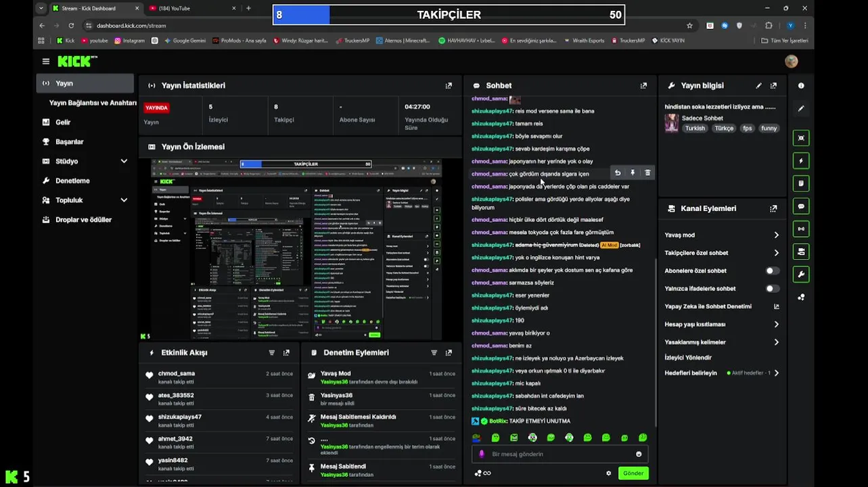Click İzleyici Yönlendir in channel actions

(x=688, y=358)
